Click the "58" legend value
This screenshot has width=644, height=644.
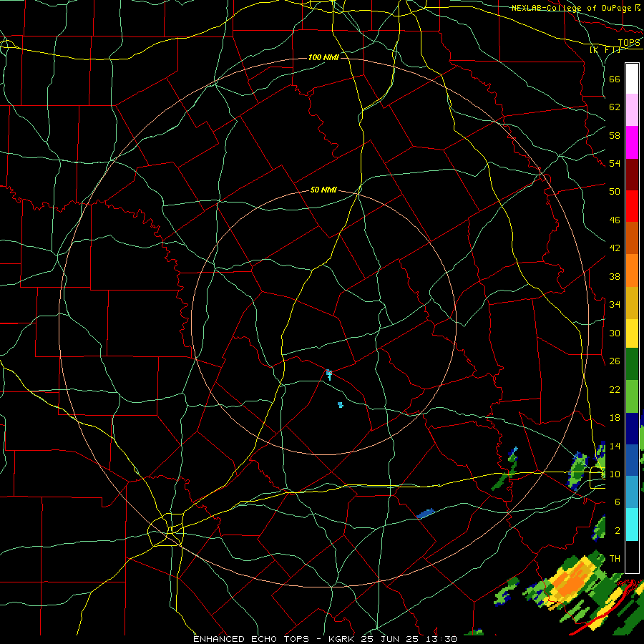615,135
